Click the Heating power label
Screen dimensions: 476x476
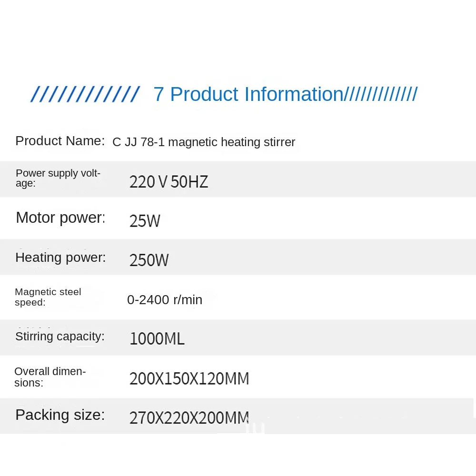click(x=60, y=258)
